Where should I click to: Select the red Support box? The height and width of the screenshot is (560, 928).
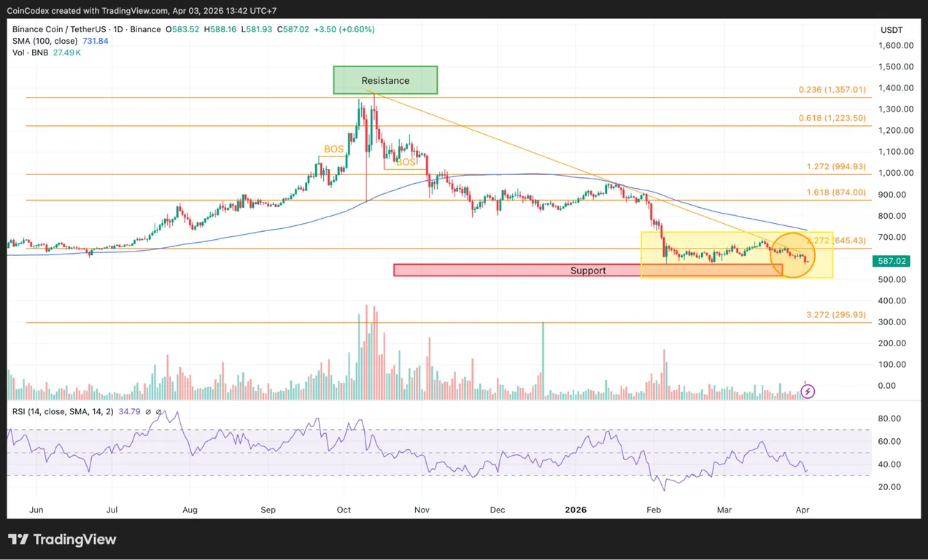click(587, 271)
